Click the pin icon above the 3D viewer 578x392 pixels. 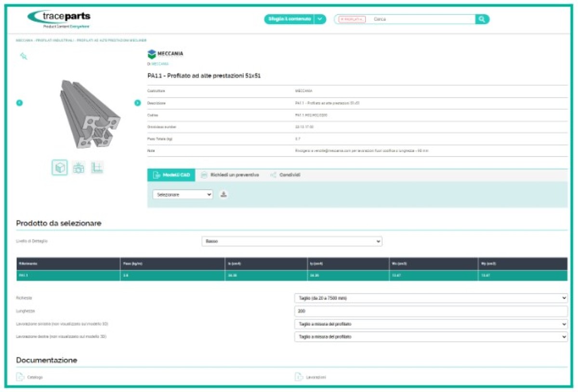tap(24, 56)
